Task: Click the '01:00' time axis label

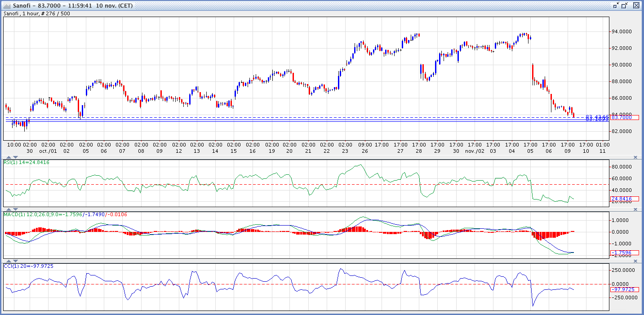Action: pyautogui.click(x=603, y=145)
